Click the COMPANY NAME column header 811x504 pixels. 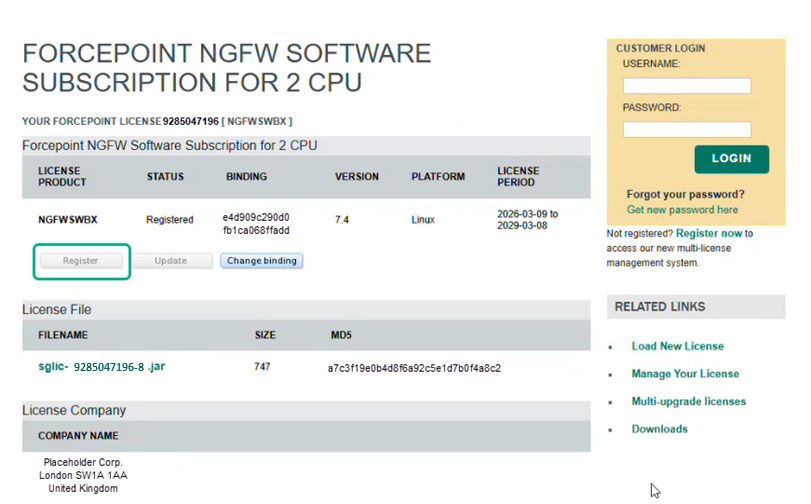coord(78,436)
